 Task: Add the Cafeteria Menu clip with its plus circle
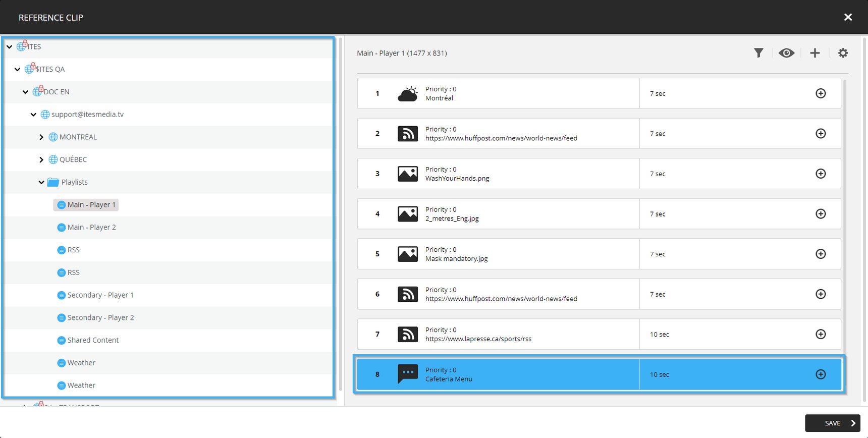coord(821,374)
